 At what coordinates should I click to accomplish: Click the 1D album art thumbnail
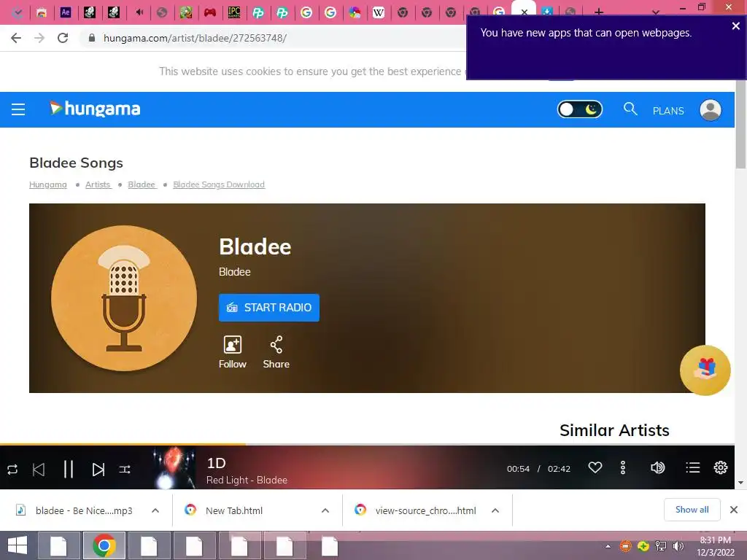point(174,467)
